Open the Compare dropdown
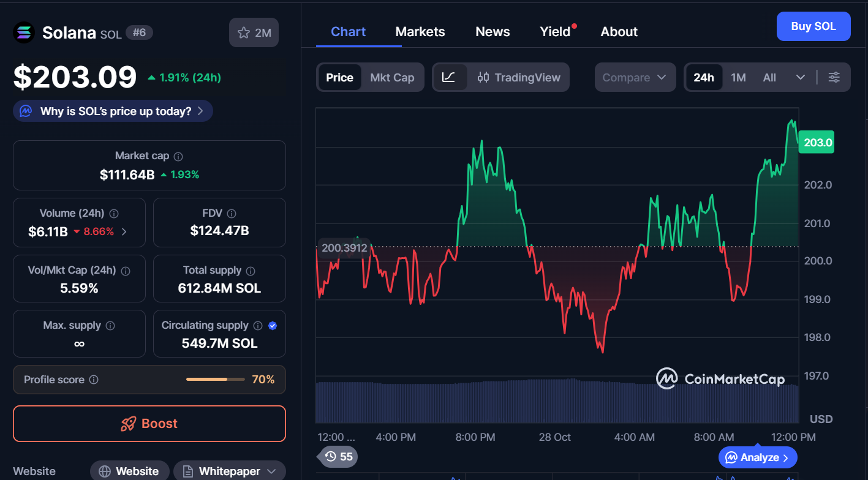The height and width of the screenshot is (480, 868). point(635,77)
